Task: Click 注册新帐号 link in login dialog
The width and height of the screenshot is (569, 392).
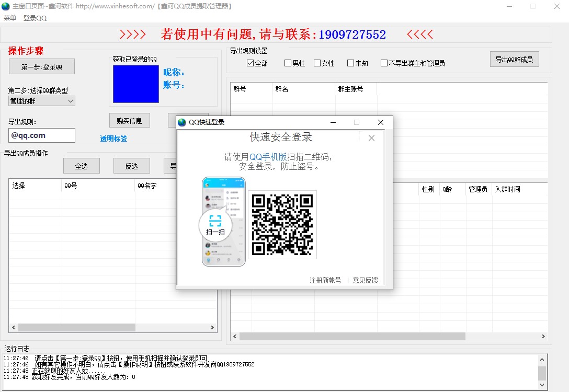Action: pyautogui.click(x=325, y=280)
